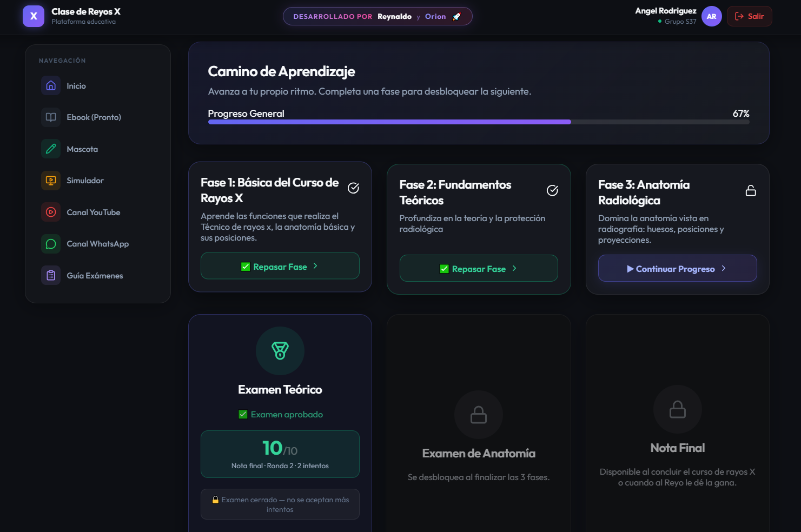
Task: Open the Guía Exámenes clipboard icon
Action: point(50,275)
